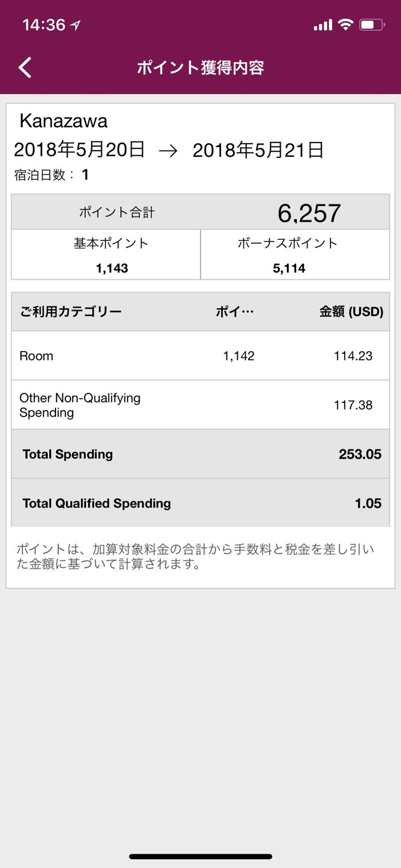
Task: Tap the Total Spending row
Action: tap(200, 454)
